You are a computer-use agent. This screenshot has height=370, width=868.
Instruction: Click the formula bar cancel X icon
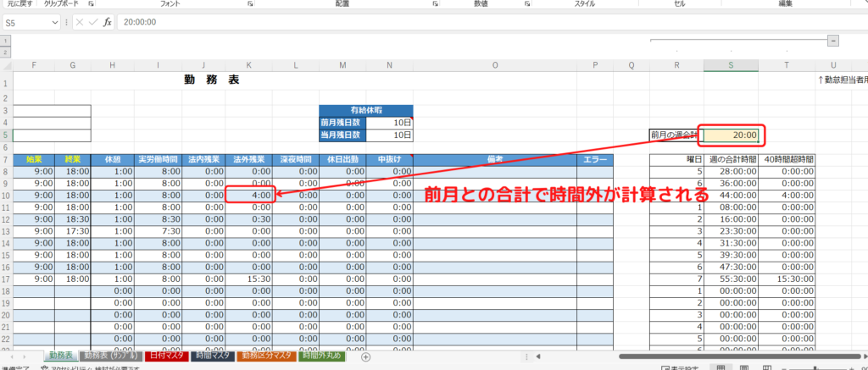pos(80,22)
